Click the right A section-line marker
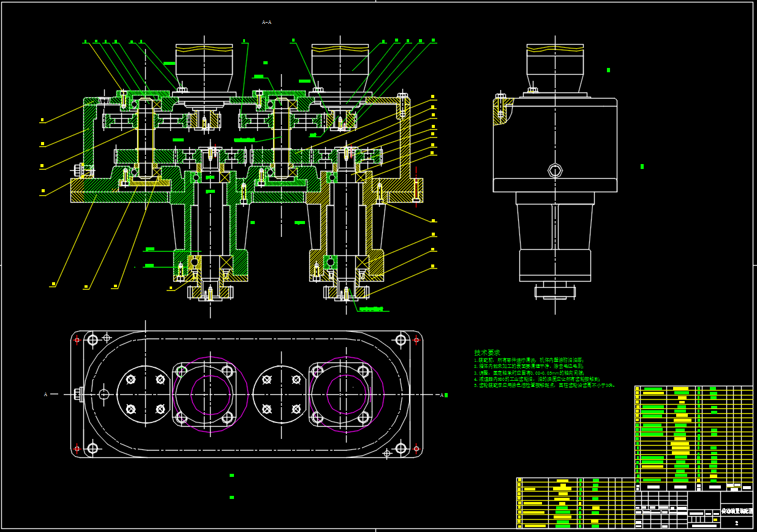Viewport: 757px width, 532px height. tap(442, 395)
